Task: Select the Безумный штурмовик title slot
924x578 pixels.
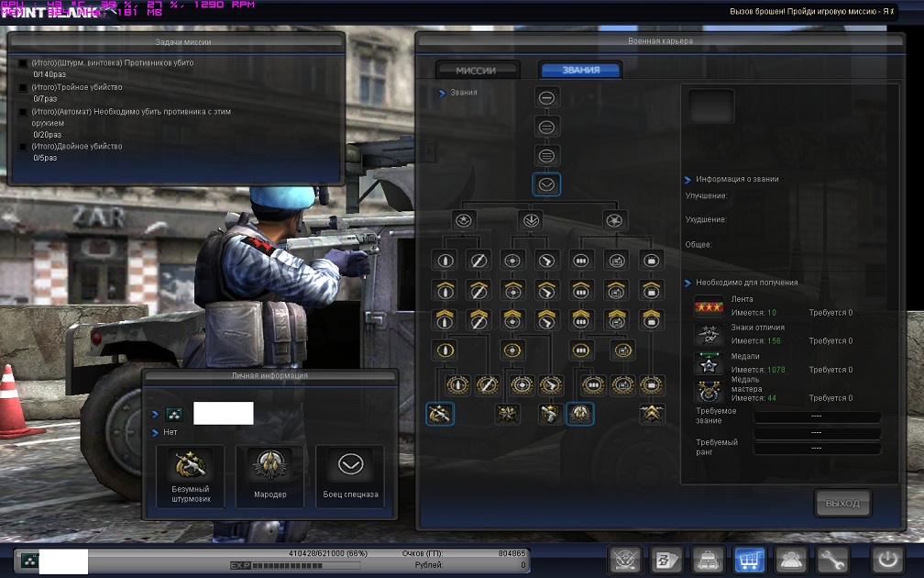Action: [x=190, y=476]
